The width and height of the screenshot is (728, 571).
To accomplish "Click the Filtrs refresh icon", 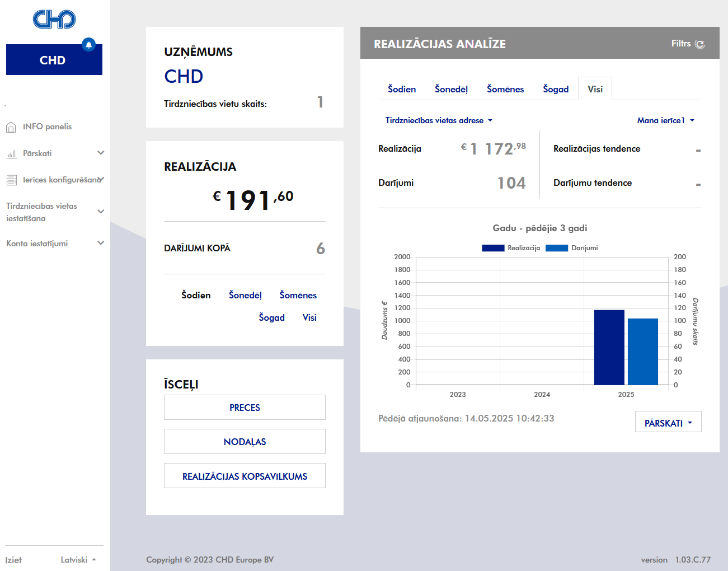I will click(700, 44).
